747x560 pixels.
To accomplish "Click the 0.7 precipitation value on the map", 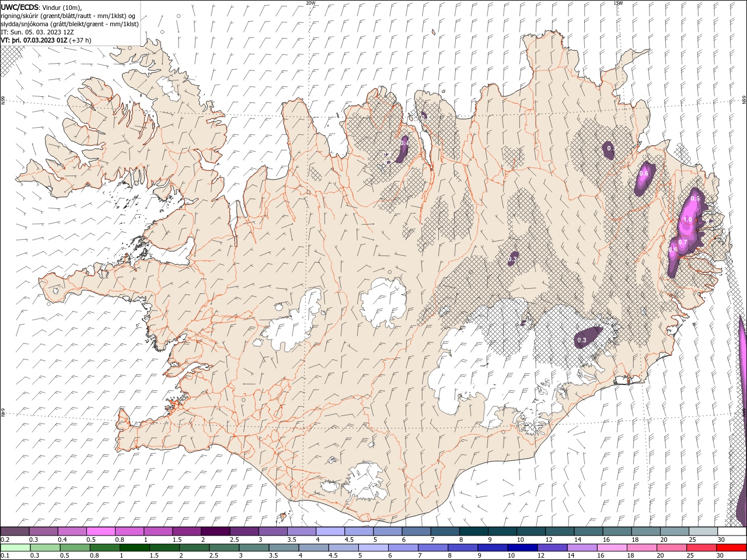I will (683, 242).
